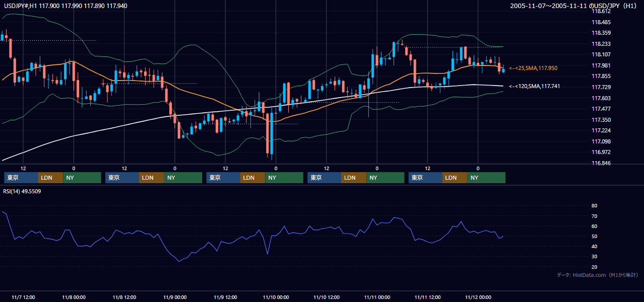Select the NY session block in the 11/11 group
This screenshot has height=302, width=644.
[486, 178]
